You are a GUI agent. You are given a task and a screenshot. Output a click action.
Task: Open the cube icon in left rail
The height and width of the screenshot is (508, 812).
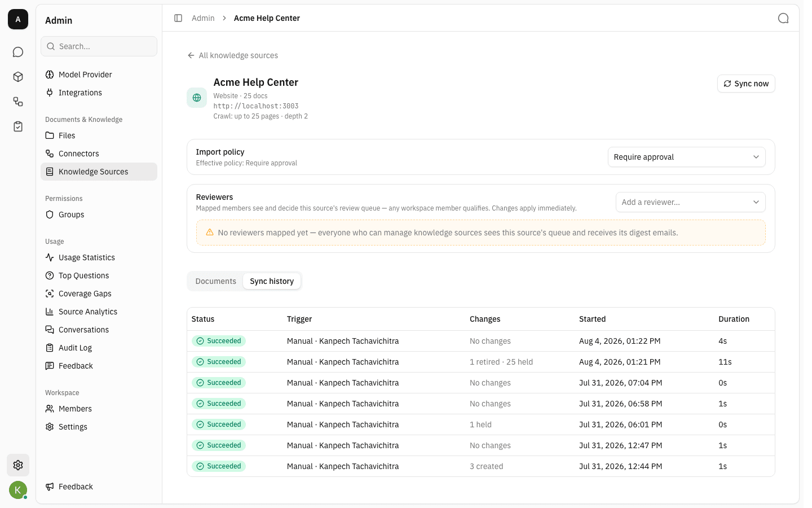(18, 77)
